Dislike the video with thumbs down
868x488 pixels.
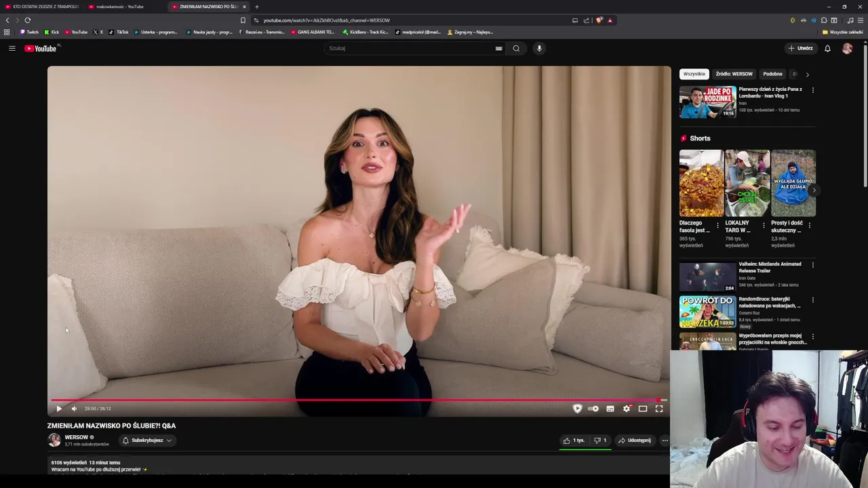[x=600, y=441]
